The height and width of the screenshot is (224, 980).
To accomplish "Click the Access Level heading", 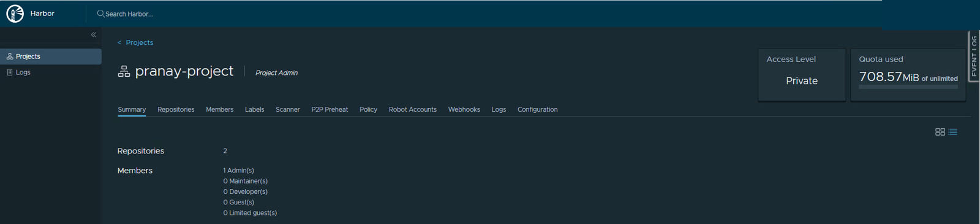I will tap(791, 60).
